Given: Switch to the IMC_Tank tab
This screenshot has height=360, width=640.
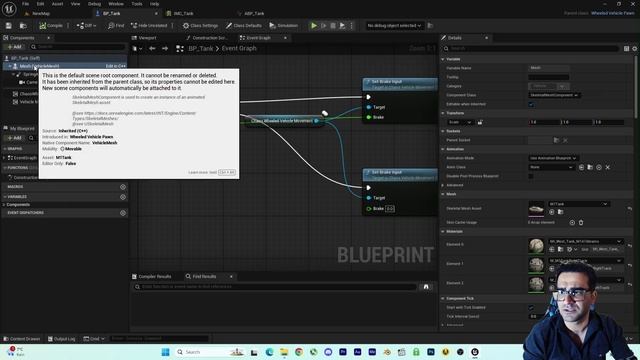Looking at the screenshot, I should coord(183,13).
